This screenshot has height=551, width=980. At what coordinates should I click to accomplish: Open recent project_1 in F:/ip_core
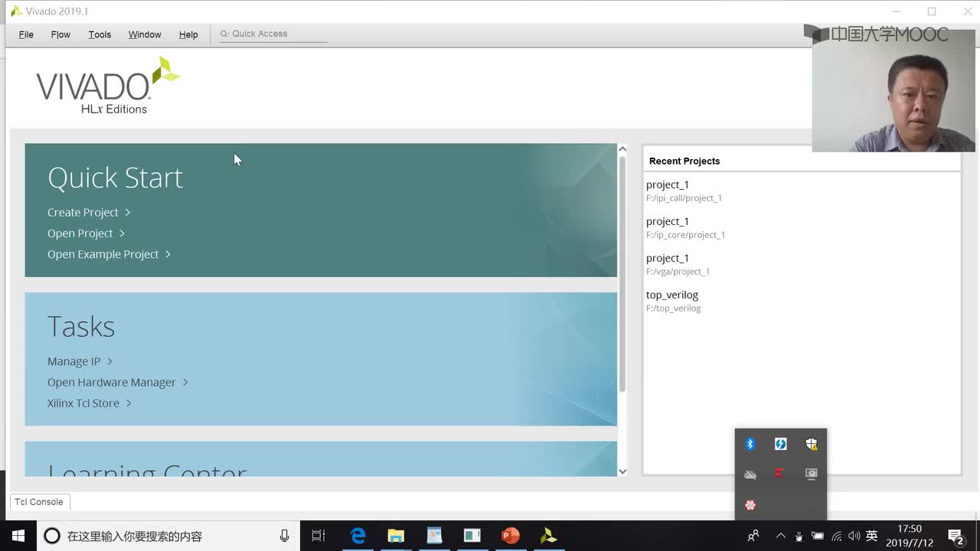[x=685, y=227]
